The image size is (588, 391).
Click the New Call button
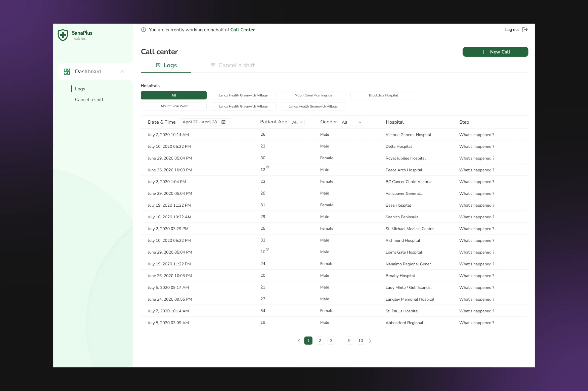[x=495, y=52]
